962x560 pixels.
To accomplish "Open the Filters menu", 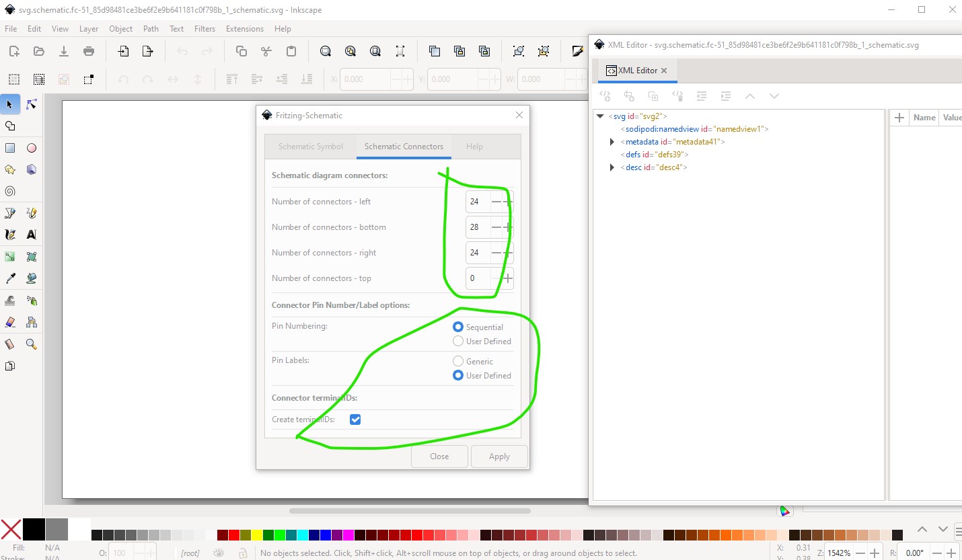I will tap(205, 29).
